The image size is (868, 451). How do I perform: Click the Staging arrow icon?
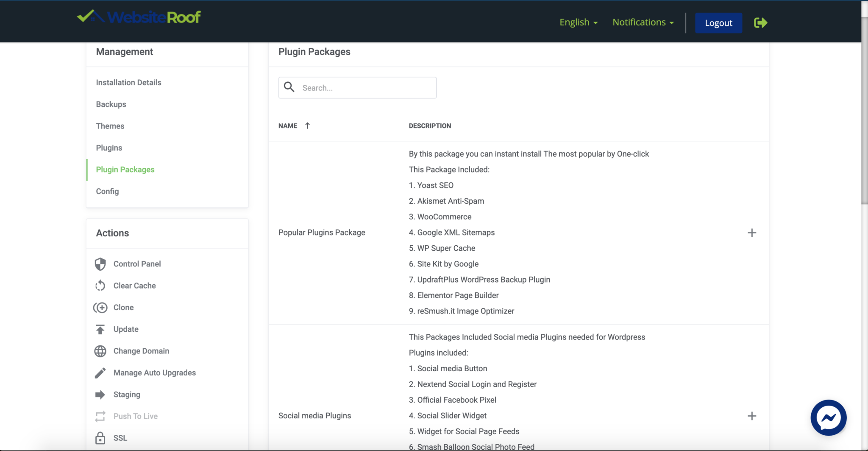(100, 395)
